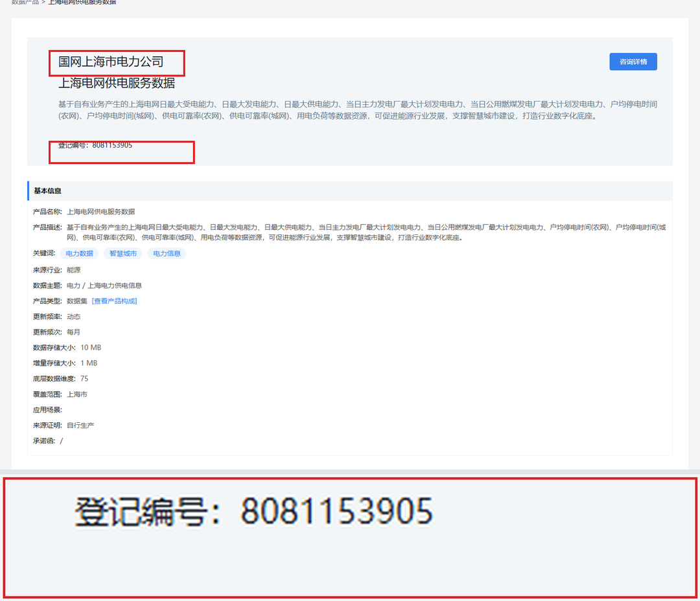The image size is (700, 601).
Task: Click the 关键词 label
Action: (44, 253)
